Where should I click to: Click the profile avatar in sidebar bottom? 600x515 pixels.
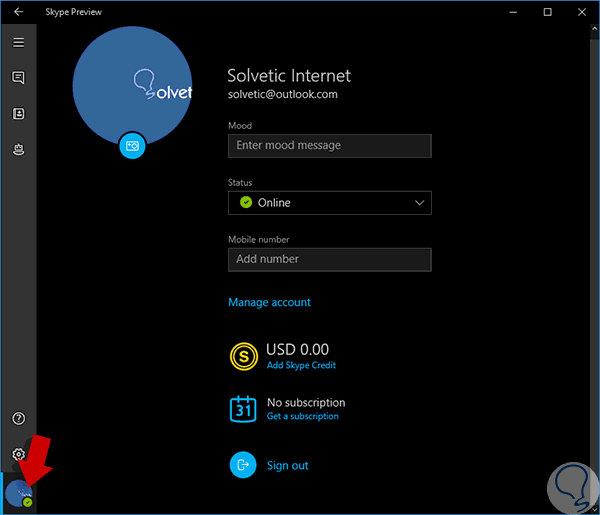click(18, 494)
